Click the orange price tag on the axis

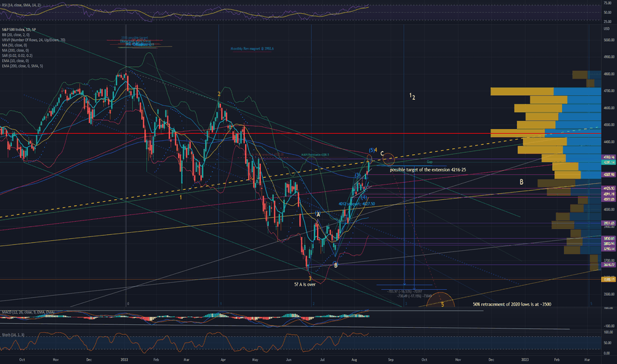pos(608,279)
